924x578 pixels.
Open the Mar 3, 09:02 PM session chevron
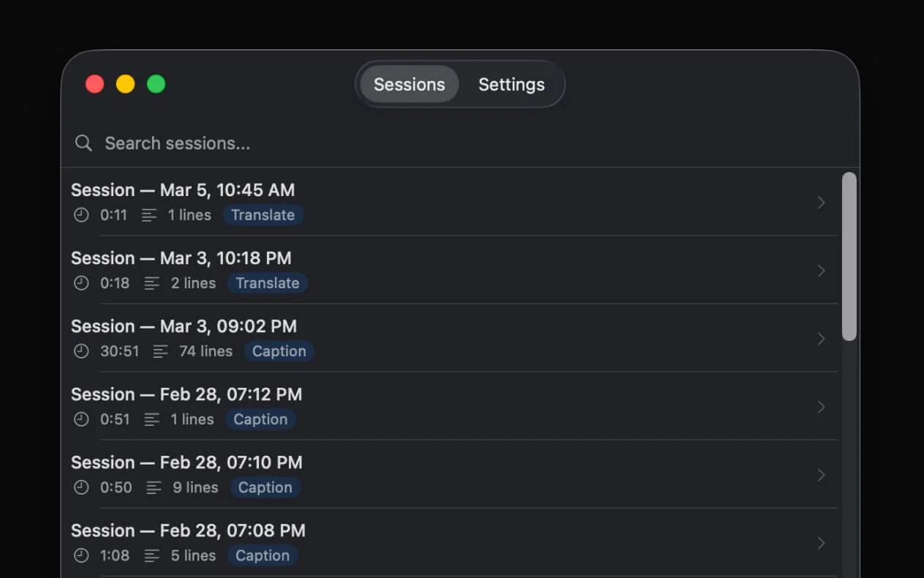point(821,339)
